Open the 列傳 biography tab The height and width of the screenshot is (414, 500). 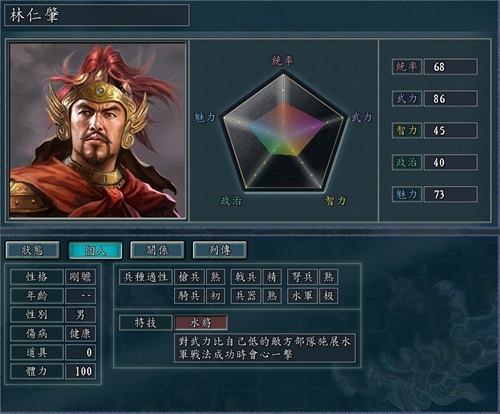pyautogui.click(x=220, y=250)
